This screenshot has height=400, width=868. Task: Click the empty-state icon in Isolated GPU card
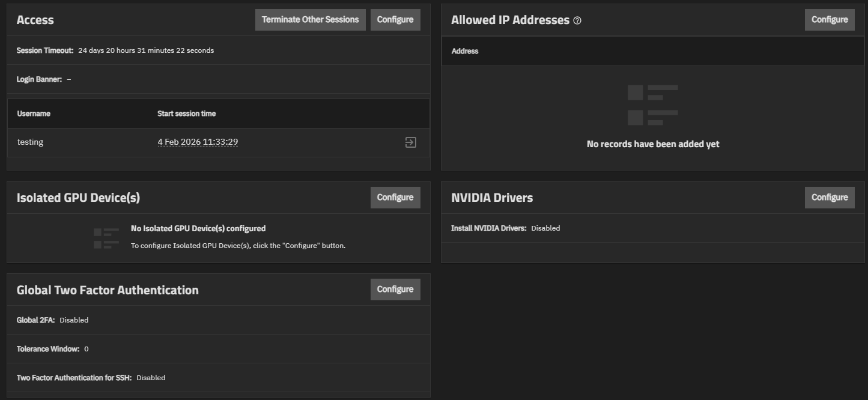[x=106, y=238]
